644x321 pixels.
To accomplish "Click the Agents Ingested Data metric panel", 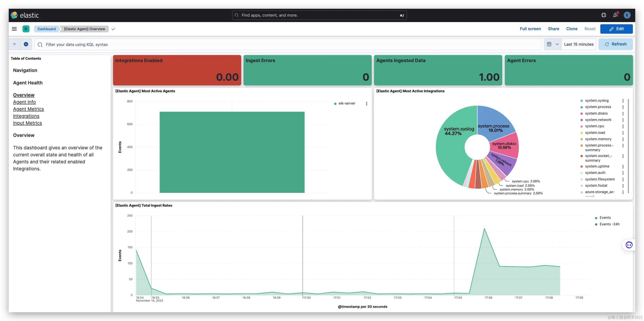I will pyautogui.click(x=438, y=70).
